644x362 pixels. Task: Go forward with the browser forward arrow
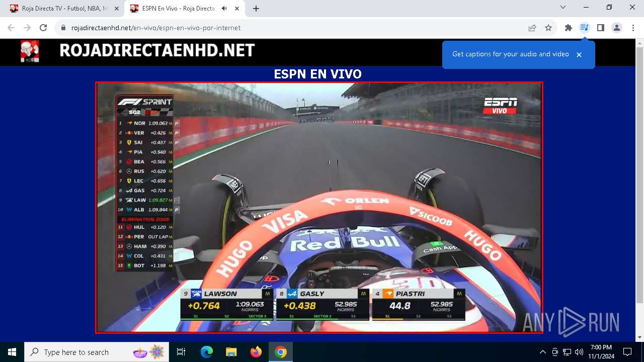coord(27,28)
